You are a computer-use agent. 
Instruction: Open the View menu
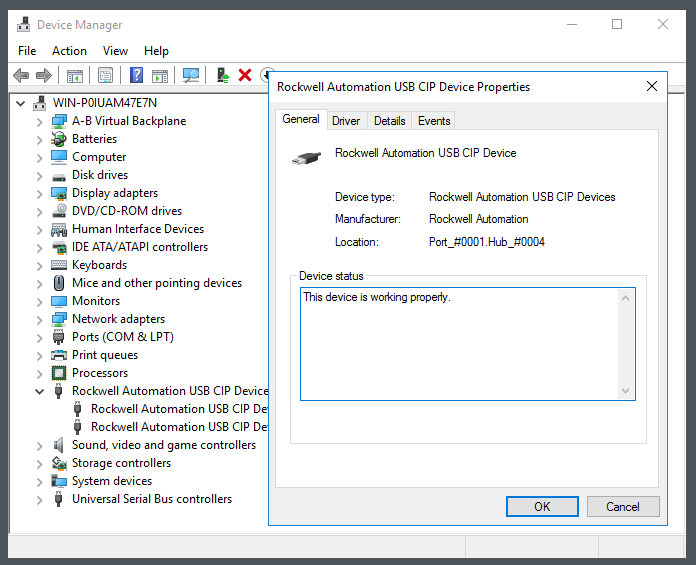coord(115,51)
